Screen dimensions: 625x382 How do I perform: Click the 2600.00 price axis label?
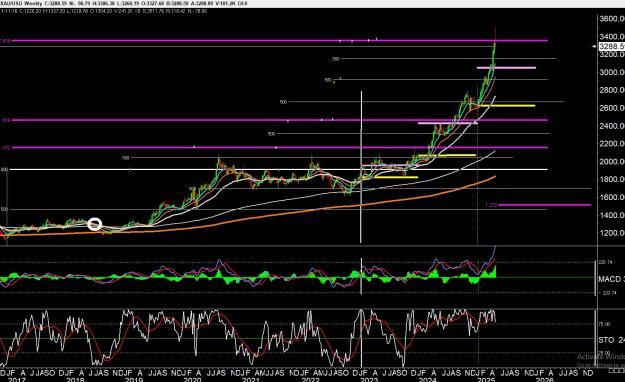(x=612, y=108)
